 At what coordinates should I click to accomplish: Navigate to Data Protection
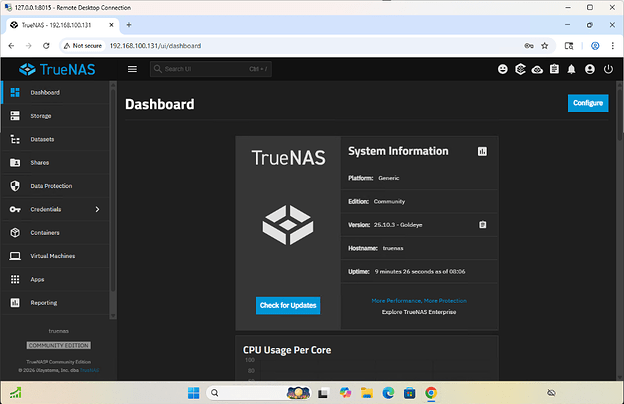(x=56, y=186)
